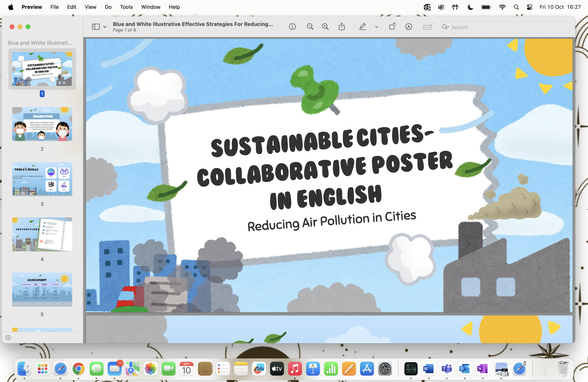Image resolution: width=588 pixels, height=382 pixels.
Task: Click the Zoom Out magnifier icon
Action: (x=310, y=27)
